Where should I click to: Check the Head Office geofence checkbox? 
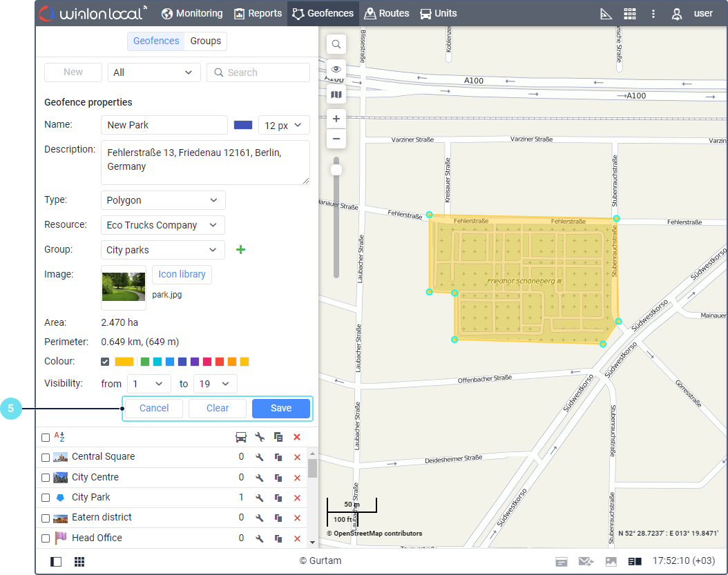[46, 538]
